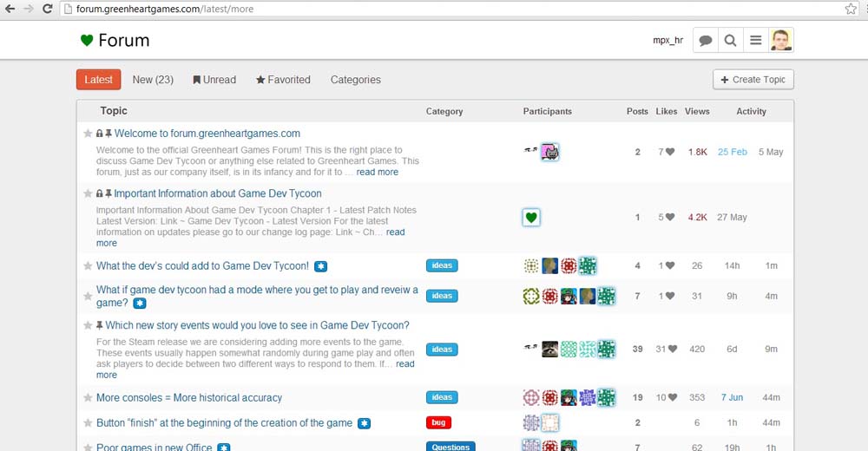The height and width of the screenshot is (451, 868).
Task: Click the green heart Forum logo
Action: [114, 41]
